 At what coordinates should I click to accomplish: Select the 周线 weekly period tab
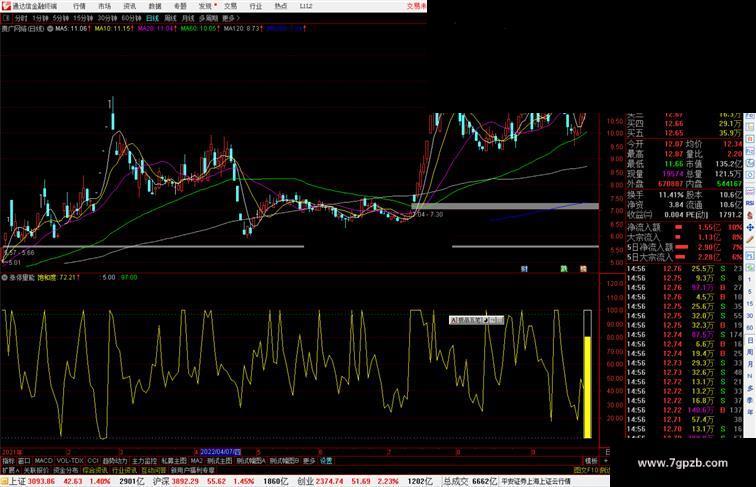170,18
